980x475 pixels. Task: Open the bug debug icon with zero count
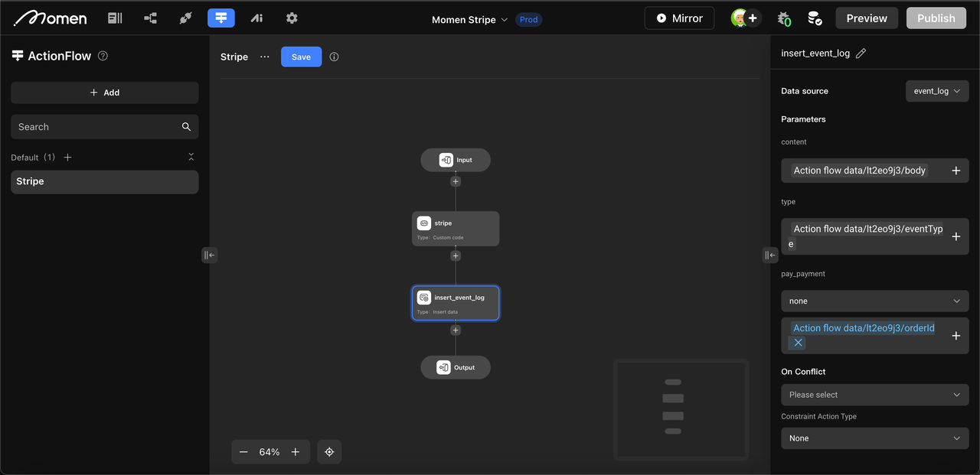tap(783, 18)
